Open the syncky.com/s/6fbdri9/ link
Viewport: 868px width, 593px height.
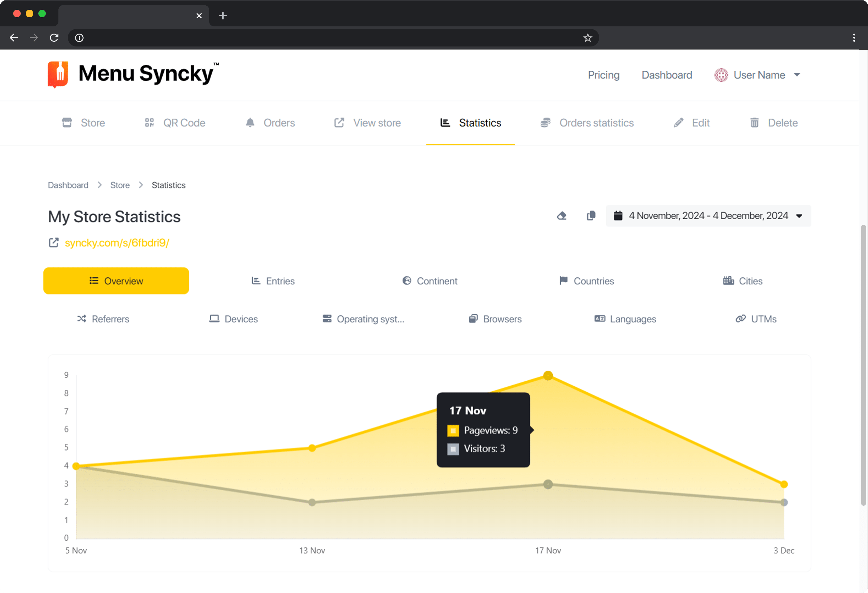117,242
